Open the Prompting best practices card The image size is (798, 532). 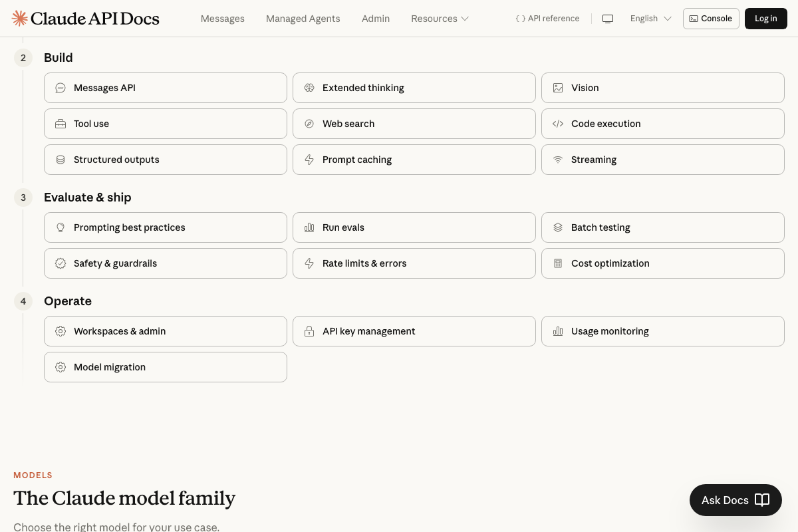[166, 227]
